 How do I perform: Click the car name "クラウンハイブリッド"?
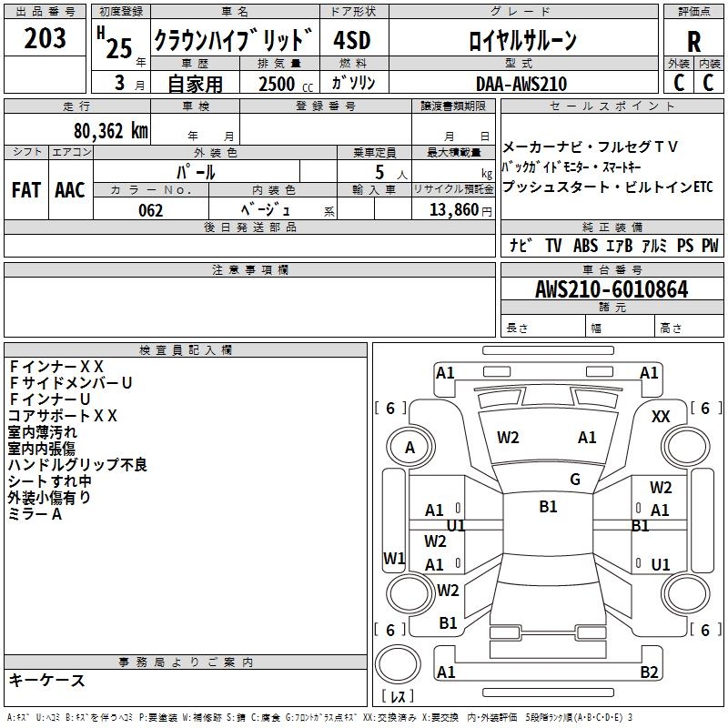[234, 39]
